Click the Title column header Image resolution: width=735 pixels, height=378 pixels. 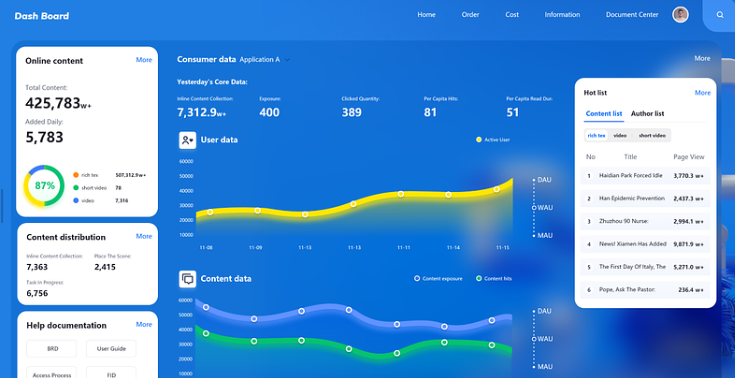coord(630,157)
